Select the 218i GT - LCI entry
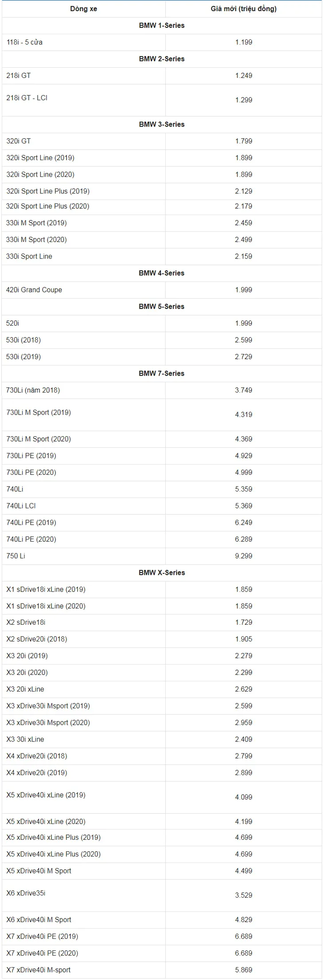This screenshot has width=323, height=980. pos(27,98)
